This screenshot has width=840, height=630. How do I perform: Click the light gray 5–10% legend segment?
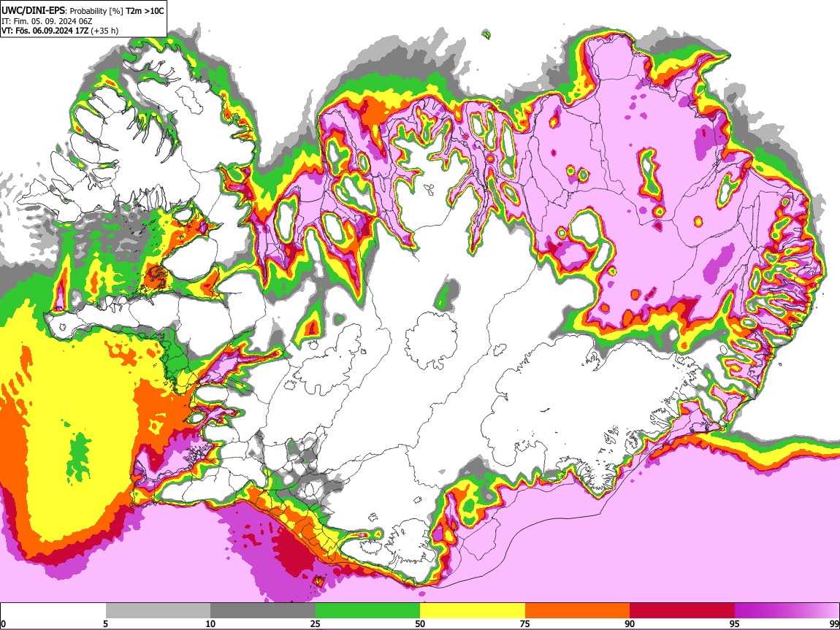click(158, 611)
